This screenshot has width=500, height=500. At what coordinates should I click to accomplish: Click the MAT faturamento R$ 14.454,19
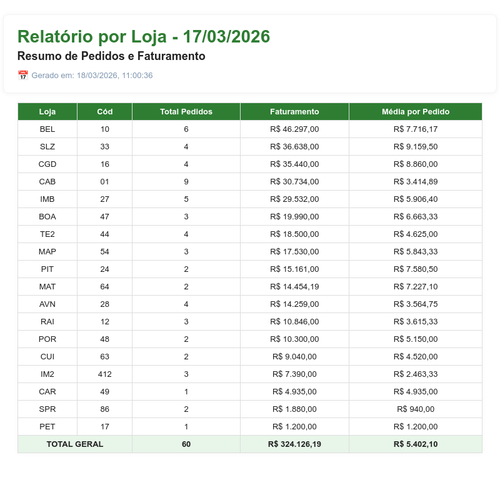pyautogui.click(x=294, y=287)
